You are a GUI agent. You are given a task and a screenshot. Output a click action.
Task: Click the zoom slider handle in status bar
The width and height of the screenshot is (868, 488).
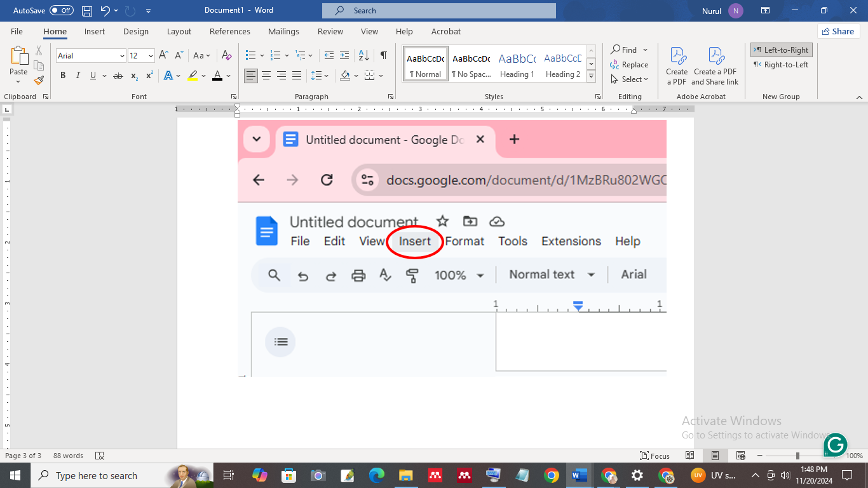797,456
